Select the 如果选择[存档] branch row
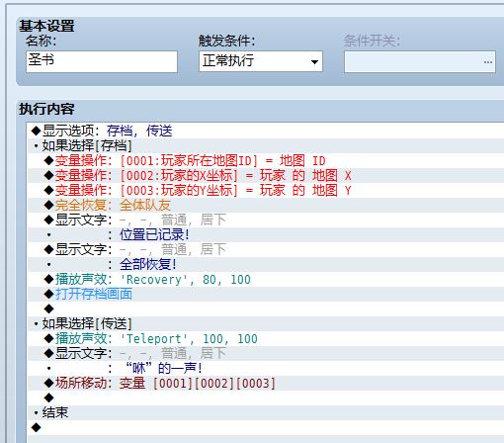504x443 pixels. pyautogui.click(x=266, y=145)
